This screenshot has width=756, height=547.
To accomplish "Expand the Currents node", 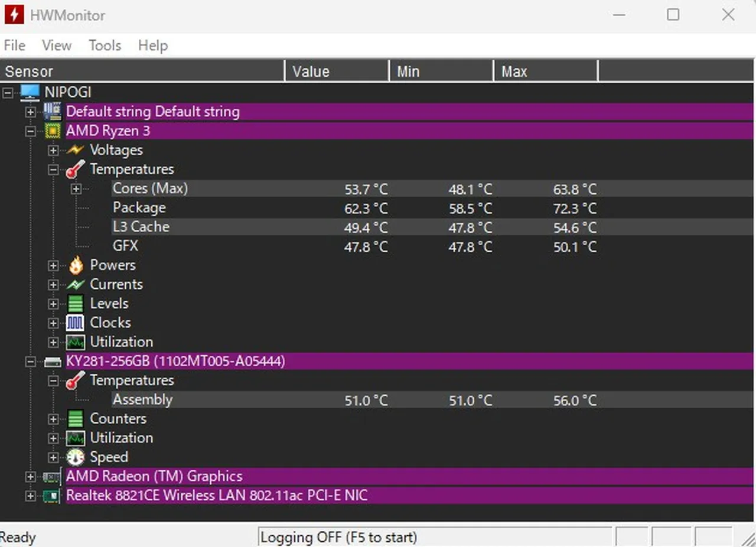I will (x=54, y=285).
